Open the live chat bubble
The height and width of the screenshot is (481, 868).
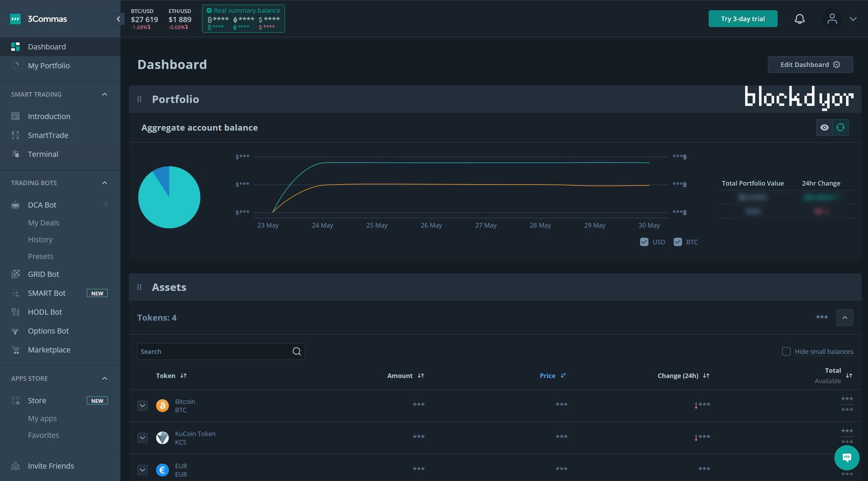(x=847, y=458)
